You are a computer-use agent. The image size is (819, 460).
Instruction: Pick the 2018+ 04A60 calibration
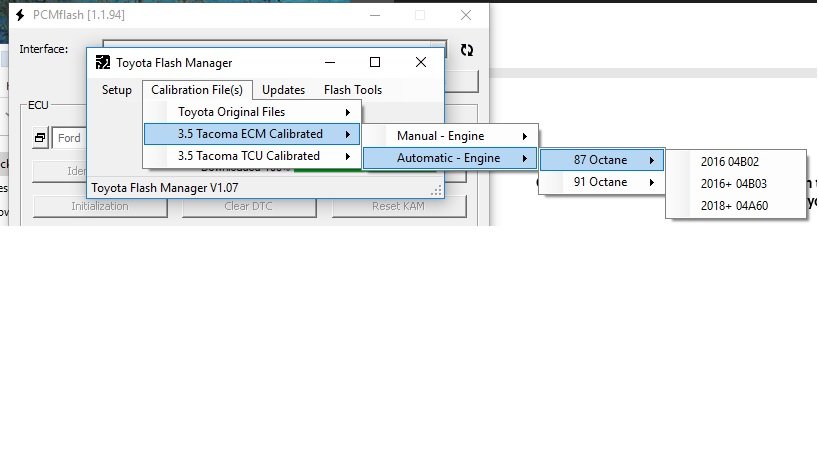click(734, 206)
